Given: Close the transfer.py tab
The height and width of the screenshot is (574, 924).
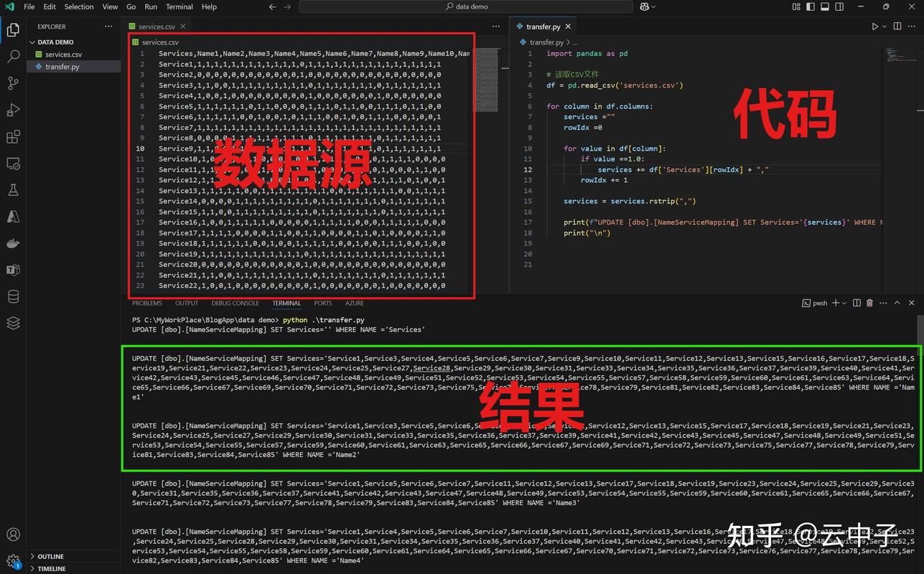Looking at the screenshot, I should pos(569,27).
